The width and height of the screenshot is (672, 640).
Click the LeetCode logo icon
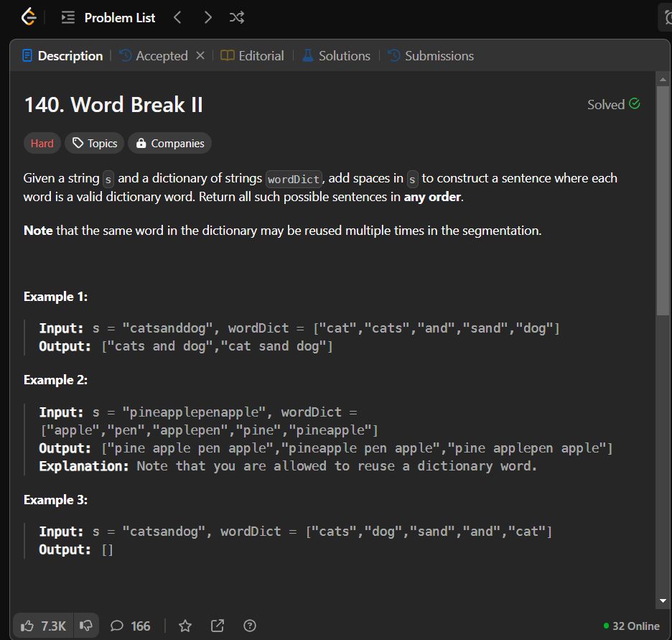coord(28,17)
